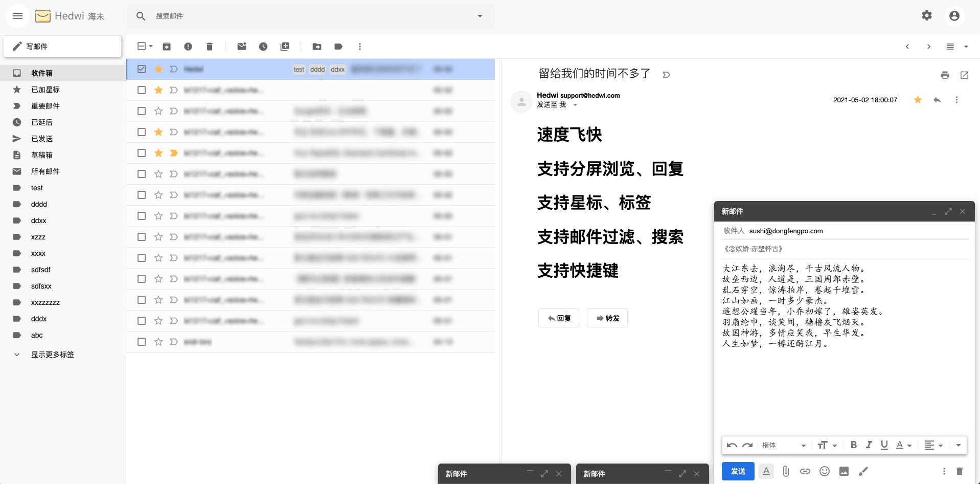Open select-all checkbox dropdown
Viewport: 980px width, 484px height.
pyautogui.click(x=151, y=47)
